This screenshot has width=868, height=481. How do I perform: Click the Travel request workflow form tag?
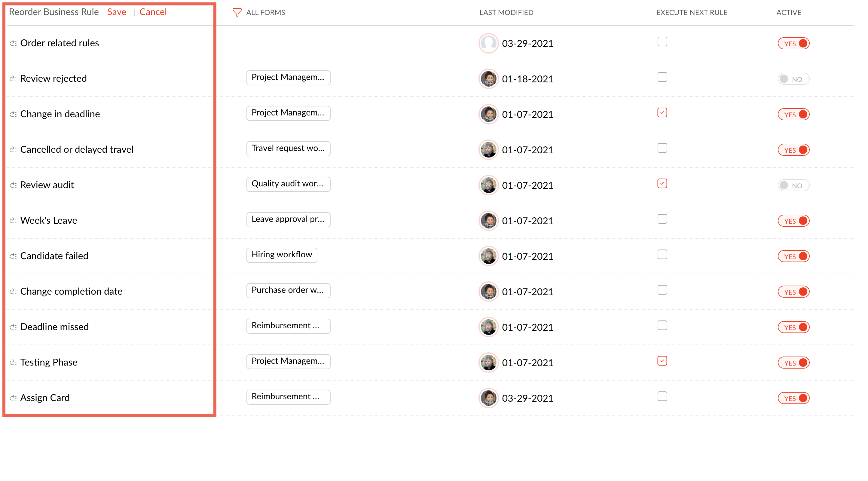pos(288,148)
